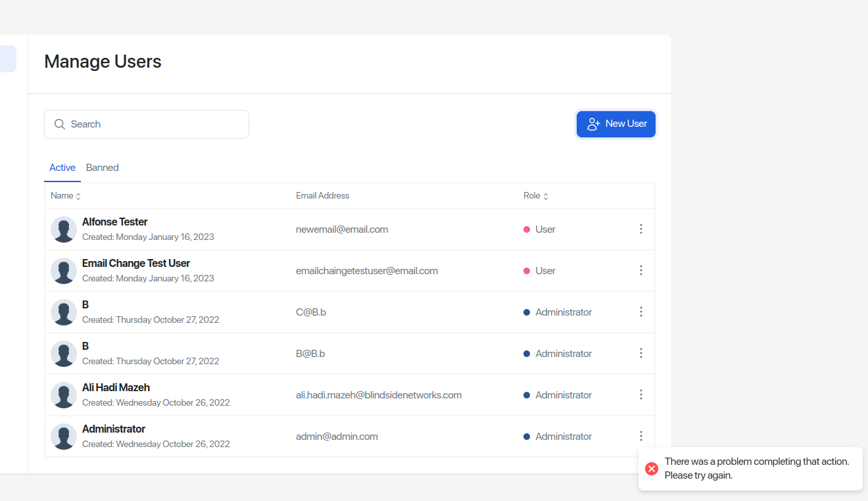Click the search magnifier icon
Image resolution: width=868 pixels, height=501 pixels.
(59, 124)
